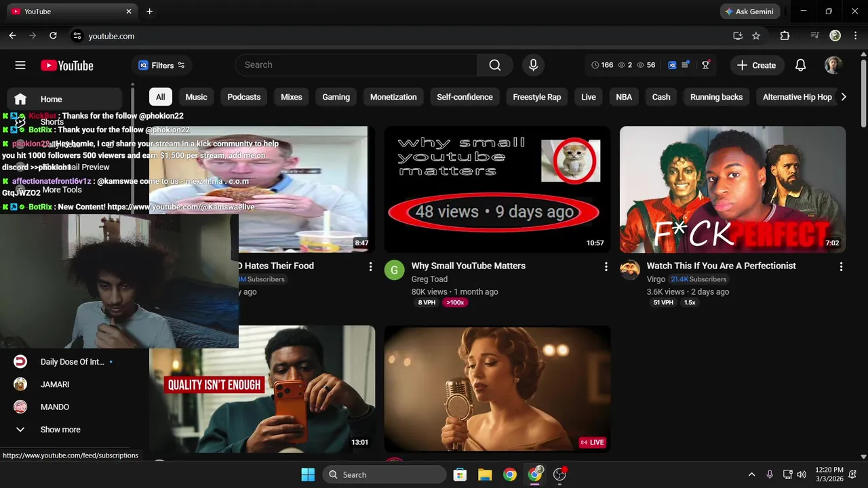
Task: Open the F*CK PERFECT video thumbnail
Action: click(x=732, y=189)
